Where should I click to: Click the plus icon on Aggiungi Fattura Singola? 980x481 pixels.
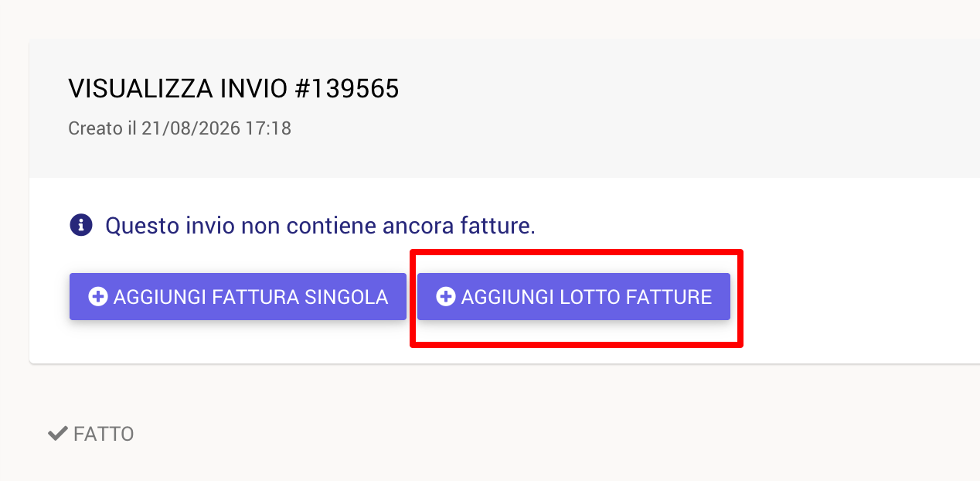(x=98, y=297)
